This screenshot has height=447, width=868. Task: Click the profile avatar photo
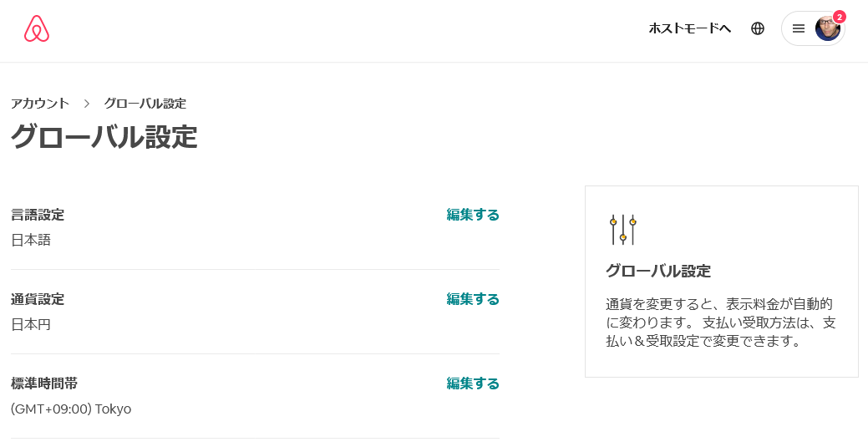tap(827, 29)
